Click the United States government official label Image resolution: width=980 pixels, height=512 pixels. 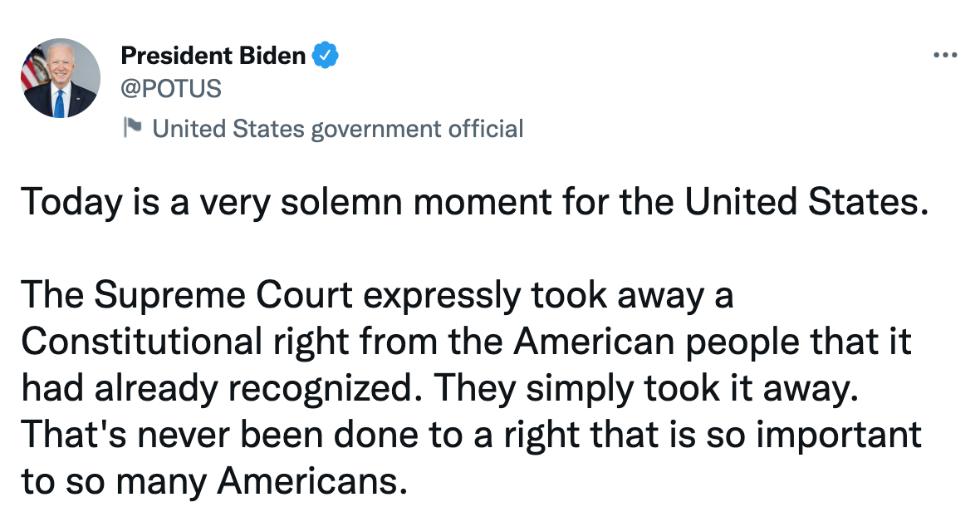tap(338, 129)
